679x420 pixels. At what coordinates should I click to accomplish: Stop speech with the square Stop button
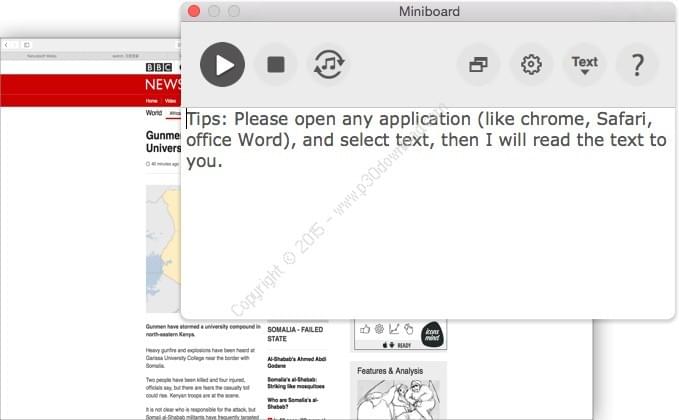coord(276,65)
